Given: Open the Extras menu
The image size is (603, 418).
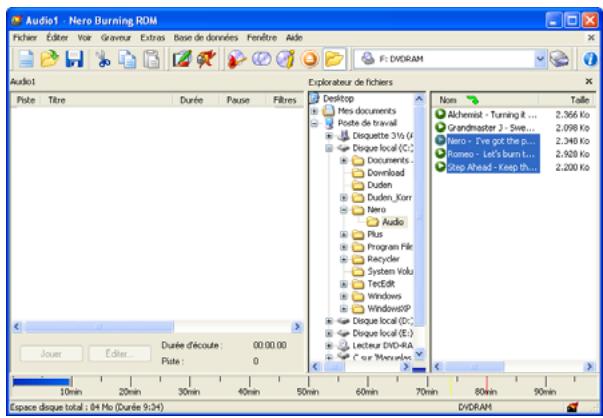Looking at the screenshot, I should pyautogui.click(x=152, y=38).
